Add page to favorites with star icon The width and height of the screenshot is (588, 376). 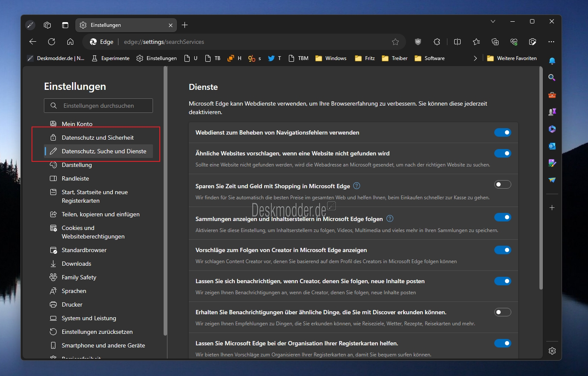(395, 42)
